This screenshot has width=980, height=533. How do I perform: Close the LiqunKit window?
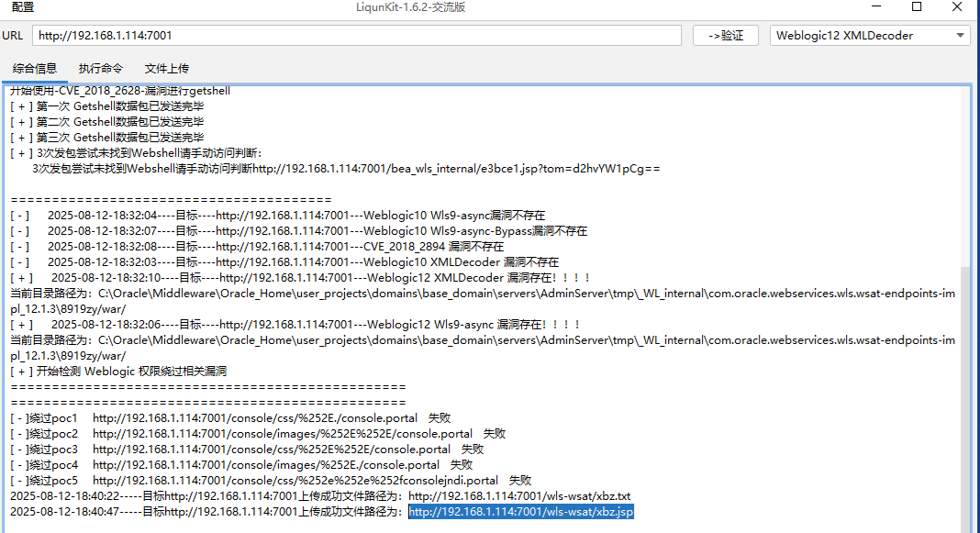tap(957, 6)
